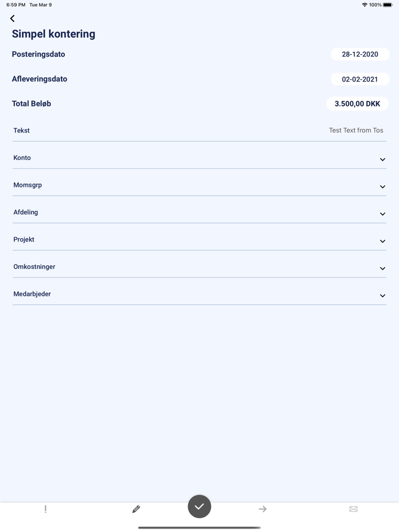Tap the Wi-Fi icon in the status bar
The width and height of the screenshot is (399, 532).
pos(366,5)
